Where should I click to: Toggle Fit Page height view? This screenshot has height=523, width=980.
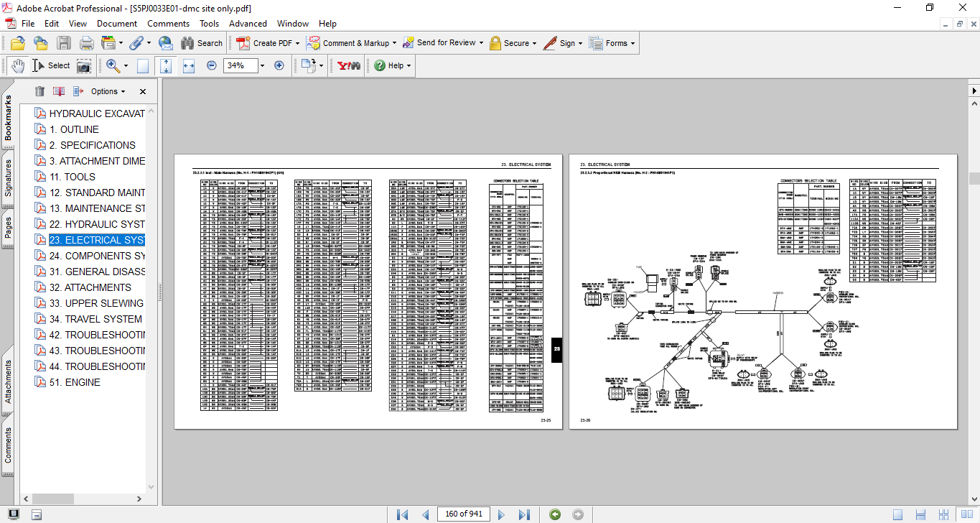coord(166,65)
